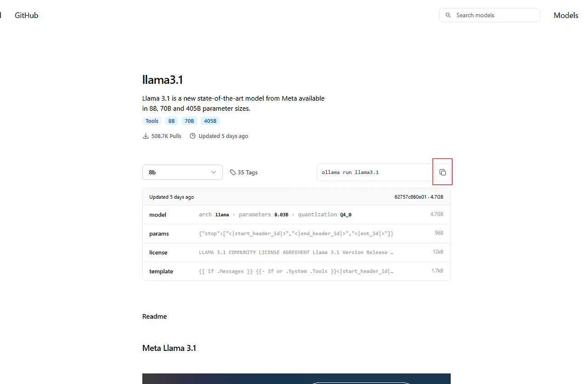Viewport: 588px width, 384px height.
Task: Open the template file row
Action: coord(296,271)
